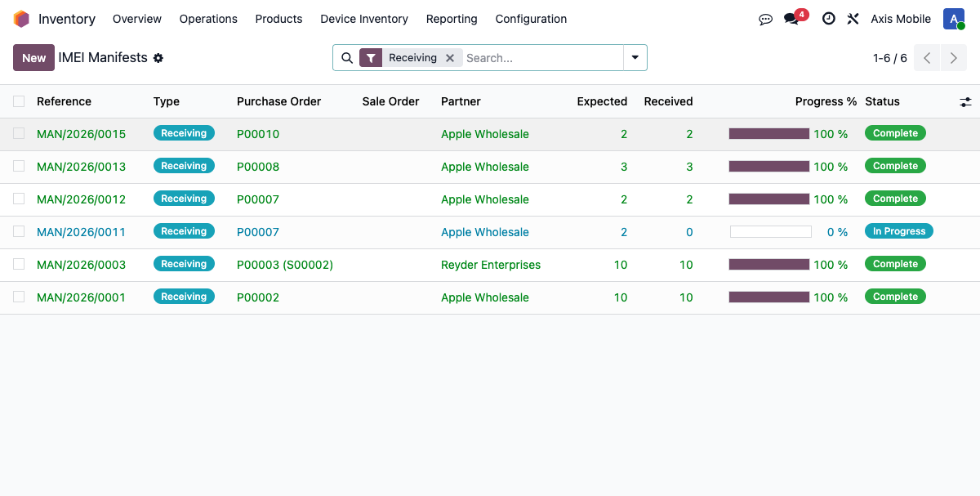Select all manifests via header checkbox
The height and width of the screenshot is (496, 980).
18,101
